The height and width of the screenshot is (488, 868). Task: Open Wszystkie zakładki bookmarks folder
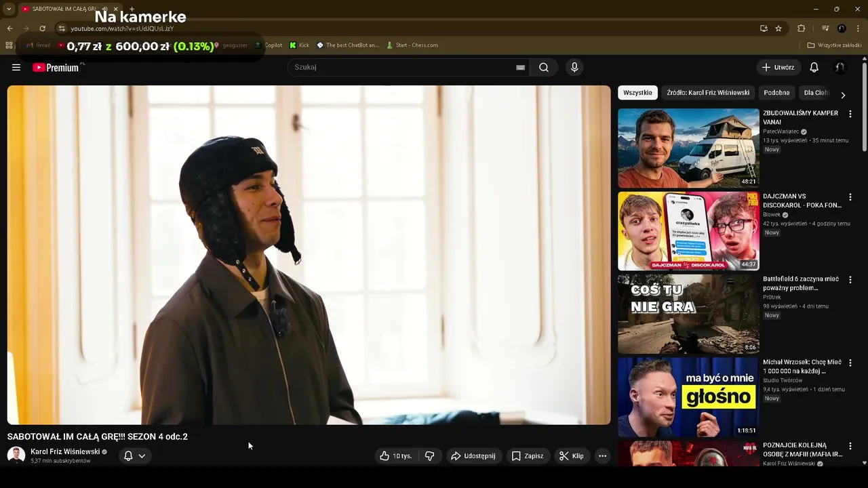(834, 45)
